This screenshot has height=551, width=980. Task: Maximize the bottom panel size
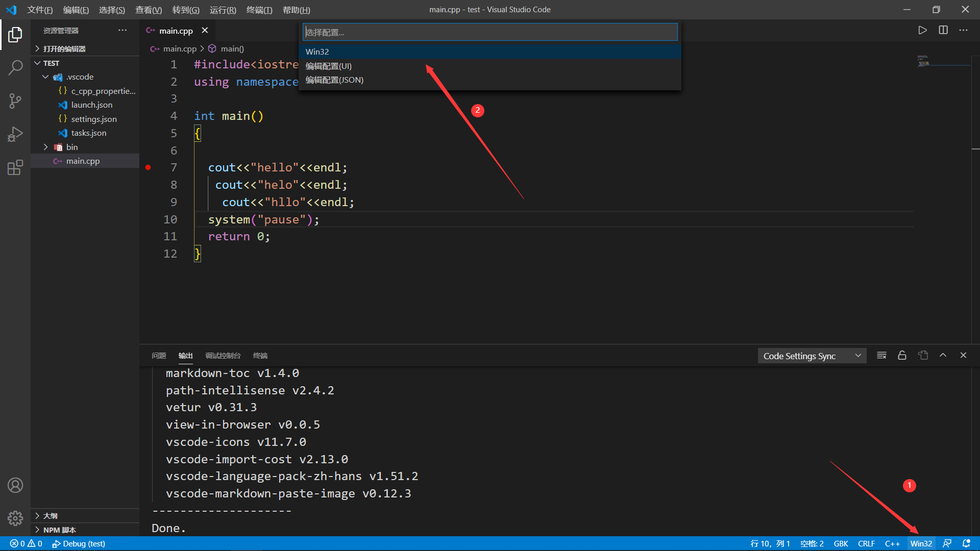click(x=943, y=356)
